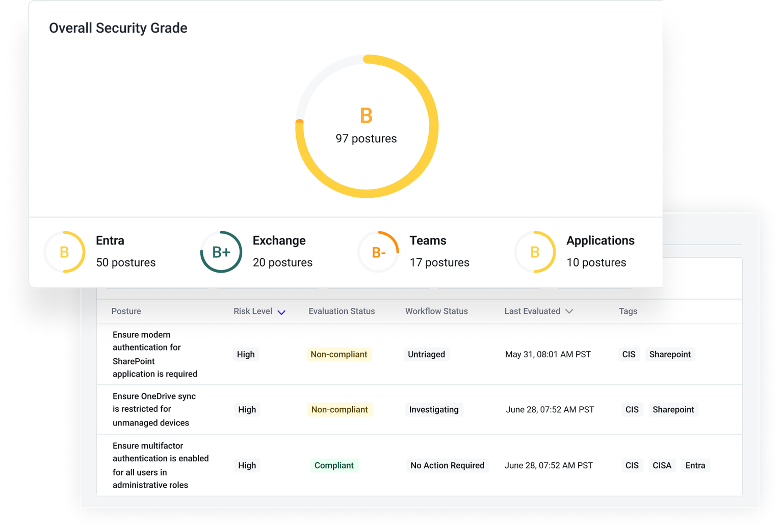Click the Workflow Status column header
The width and height of the screenshot is (783, 532).
click(x=436, y=311)
